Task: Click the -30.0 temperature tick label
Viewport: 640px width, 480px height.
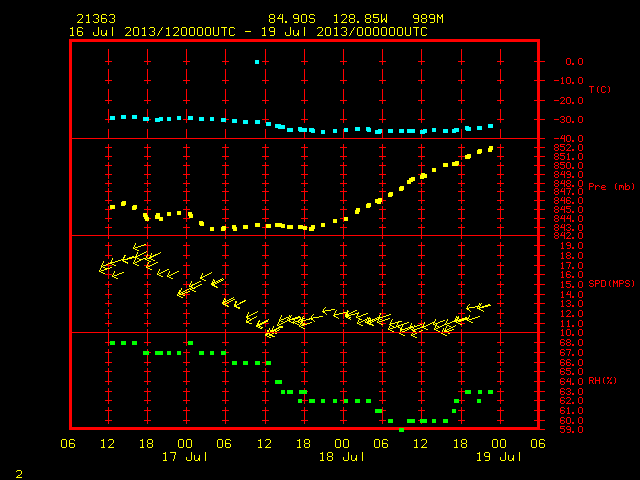Action: tap(568, 120)
